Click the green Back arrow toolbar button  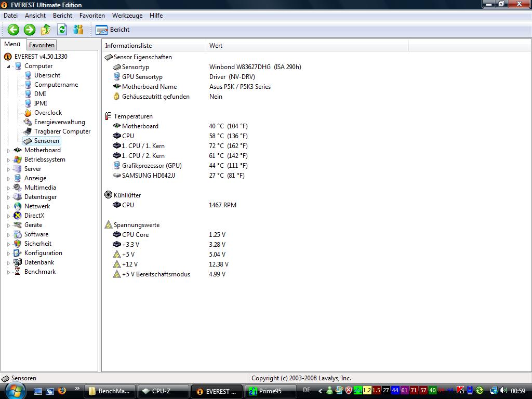[14, 30]
